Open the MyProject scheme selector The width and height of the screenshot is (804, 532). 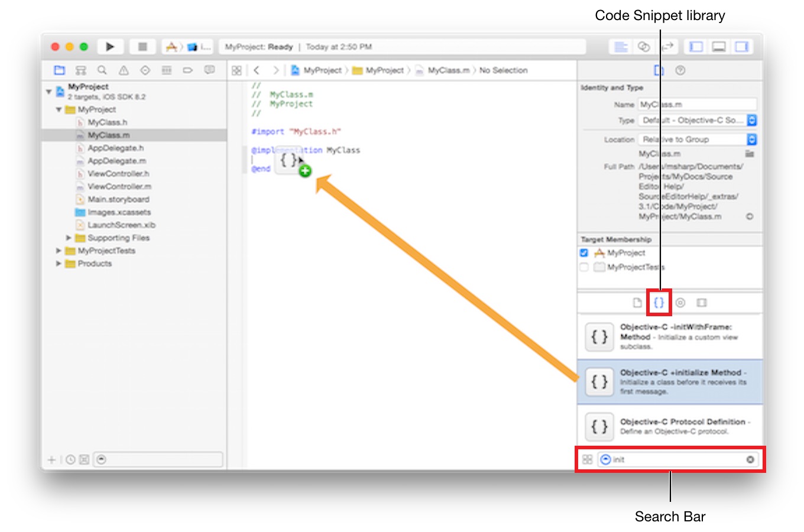pos(188,47)
